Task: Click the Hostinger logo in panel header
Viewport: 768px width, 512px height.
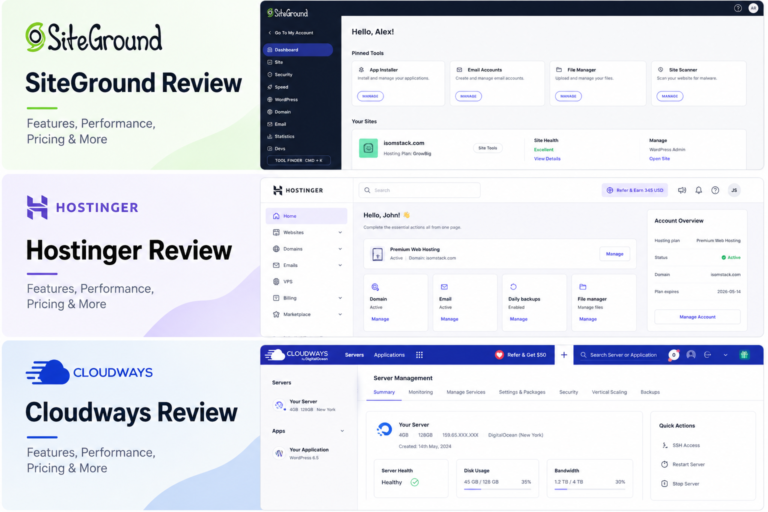Action: 298,190
